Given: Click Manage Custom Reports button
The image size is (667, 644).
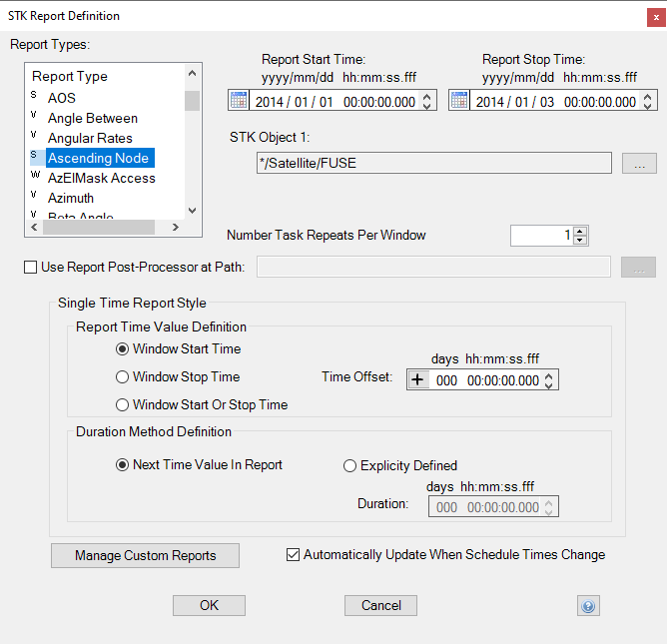Looking at the screenshot, I should [x=145, y=556].
